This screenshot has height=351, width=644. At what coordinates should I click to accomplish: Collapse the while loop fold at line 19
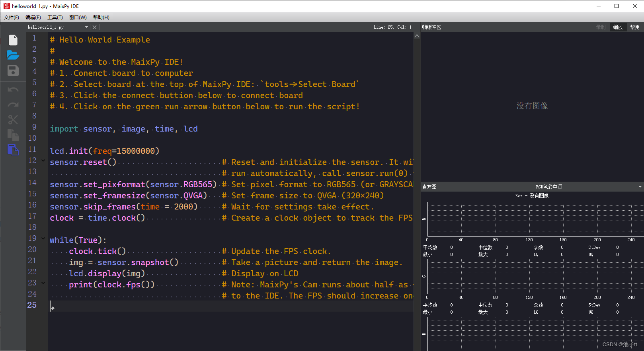click(x=43, y=239)
